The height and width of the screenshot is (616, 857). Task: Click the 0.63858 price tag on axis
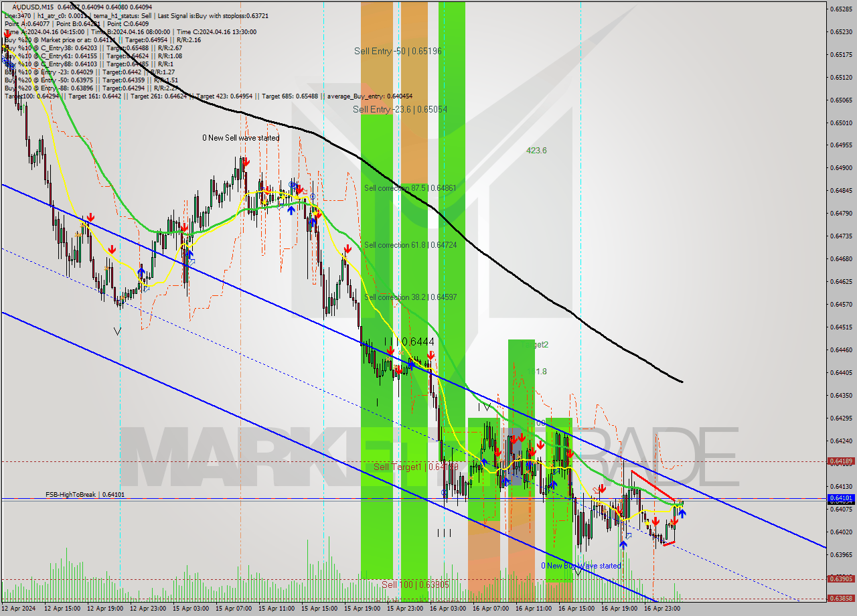click(x=842, y=599)
